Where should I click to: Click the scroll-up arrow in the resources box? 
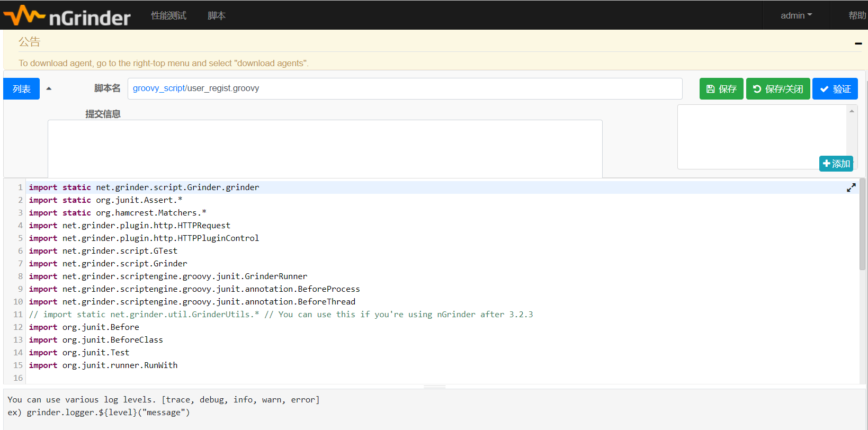click(x=852, y=111)
